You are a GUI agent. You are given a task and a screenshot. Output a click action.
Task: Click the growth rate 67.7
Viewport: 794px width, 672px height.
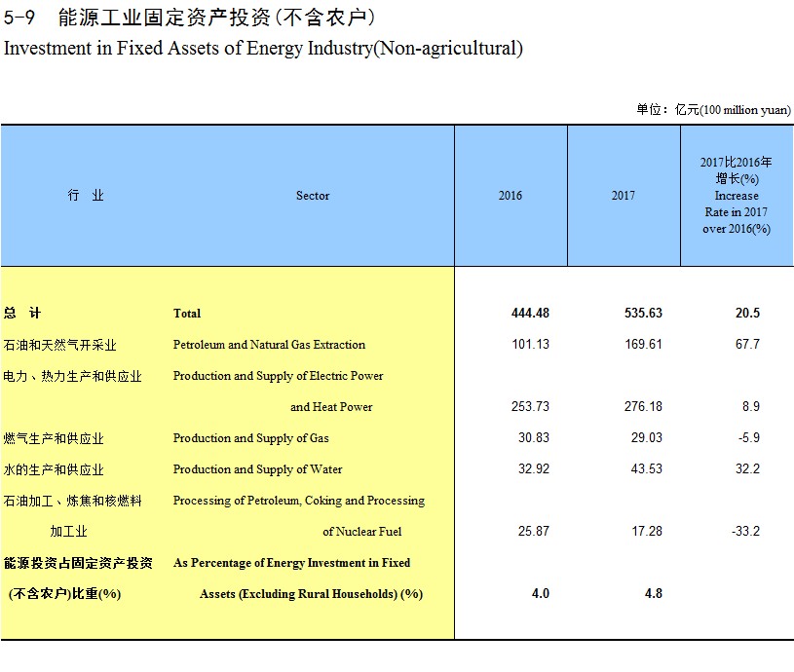tap(747, 344)
